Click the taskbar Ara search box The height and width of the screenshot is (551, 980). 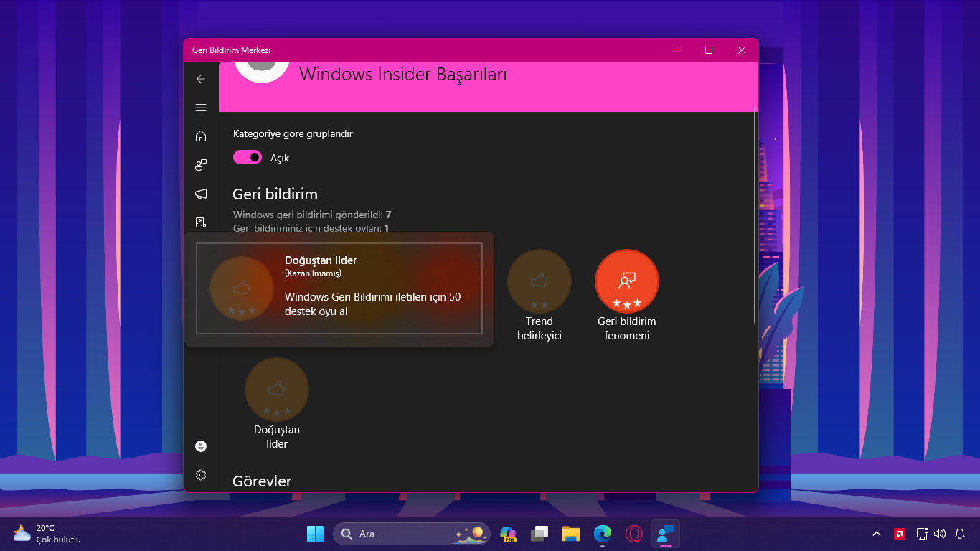pyautogui.click(x=412, y=534)
